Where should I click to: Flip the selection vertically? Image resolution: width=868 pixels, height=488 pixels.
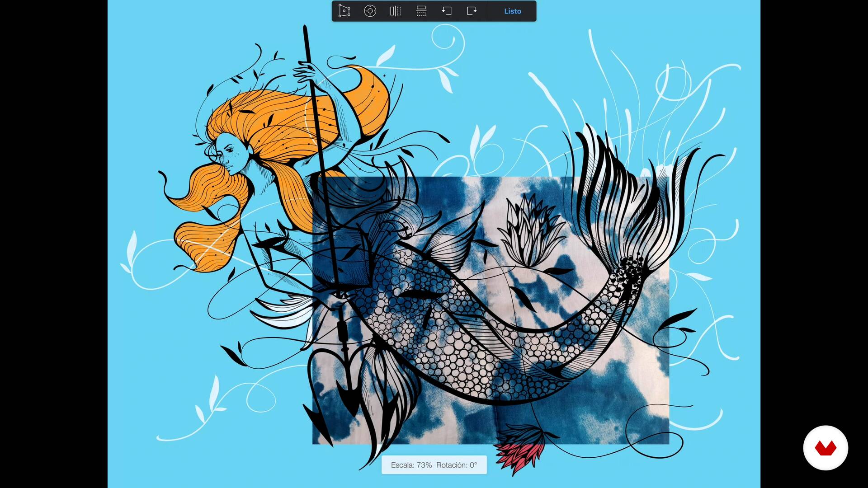click(421, 11)
